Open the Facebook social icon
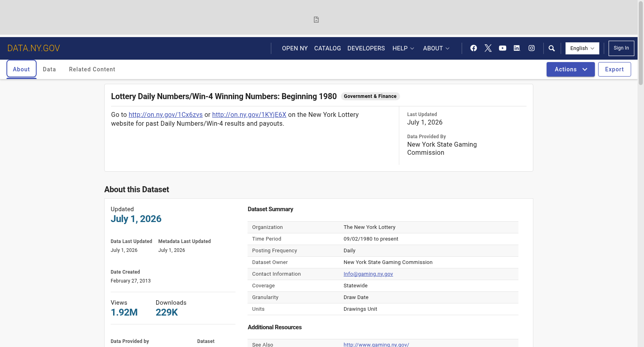Image resolution: width=644 pixels, height=347 pixels. click(x=474, y=48)
